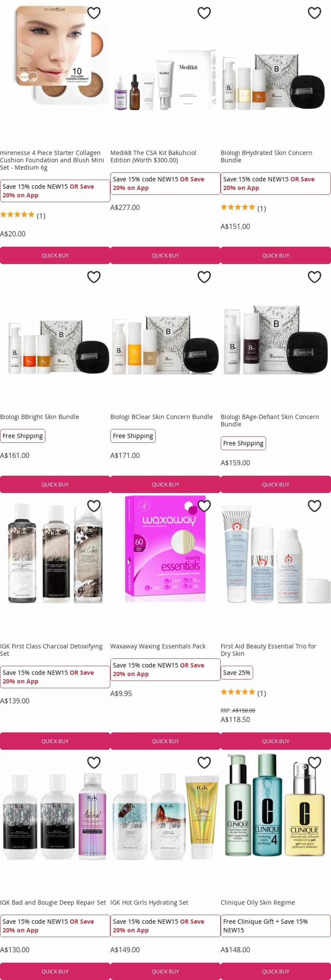Add Waxaway Waxing Essentials Pack to wishlist

204,506
